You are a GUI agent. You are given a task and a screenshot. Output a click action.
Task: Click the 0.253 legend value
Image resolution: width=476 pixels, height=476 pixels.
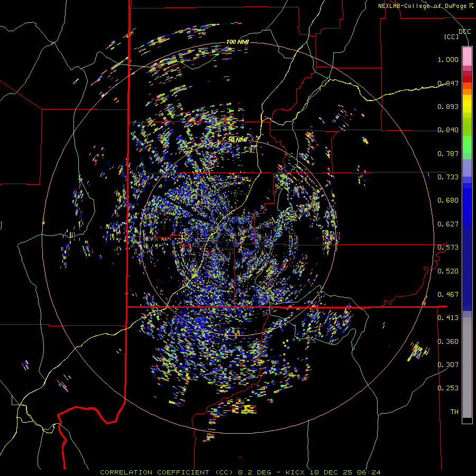coord(448,388)
